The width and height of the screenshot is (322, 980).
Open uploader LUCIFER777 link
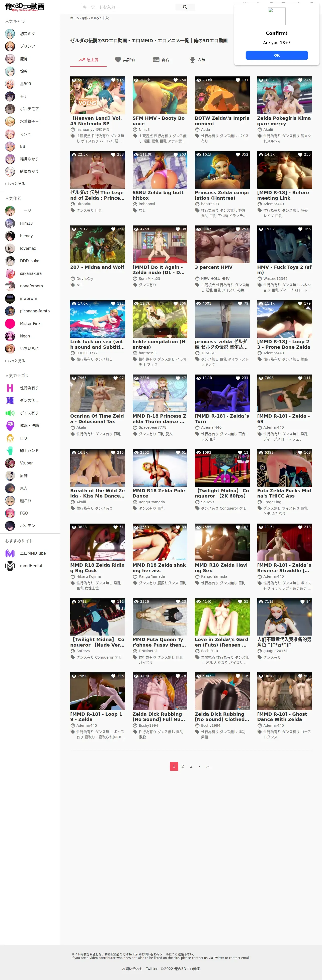pos(87,353)
